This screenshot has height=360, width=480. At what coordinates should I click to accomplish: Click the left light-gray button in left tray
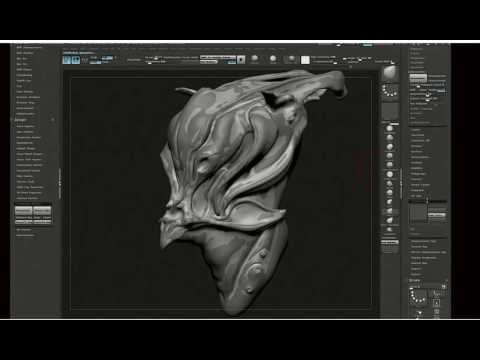(x=23, y=211)
